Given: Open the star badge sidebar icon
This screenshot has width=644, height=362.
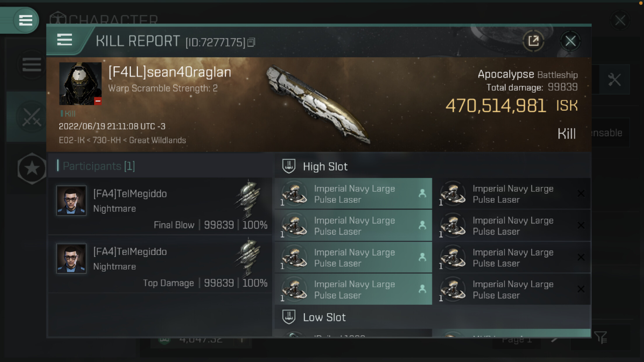Looking at the screenshot, I should 32,168.
